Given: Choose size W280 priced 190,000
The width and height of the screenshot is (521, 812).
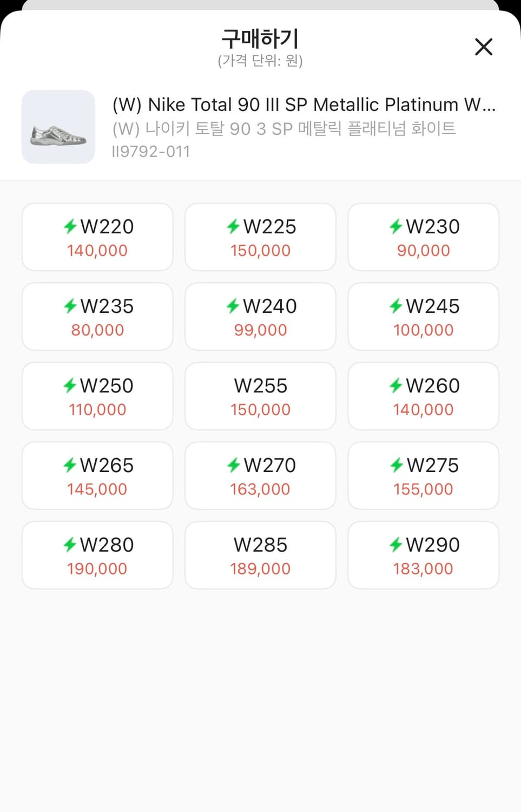Looking at the screenshot, I should coord(97,555).
